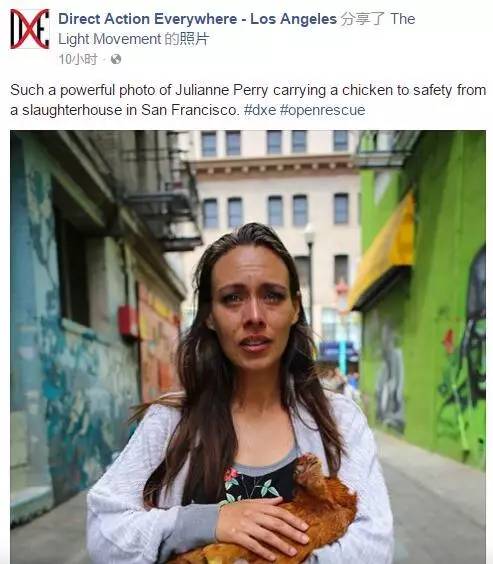This screenshot has width=493, height=564.
Task: Click 'Julianne Perry' name in post text
Action: (x=222, y=90)
